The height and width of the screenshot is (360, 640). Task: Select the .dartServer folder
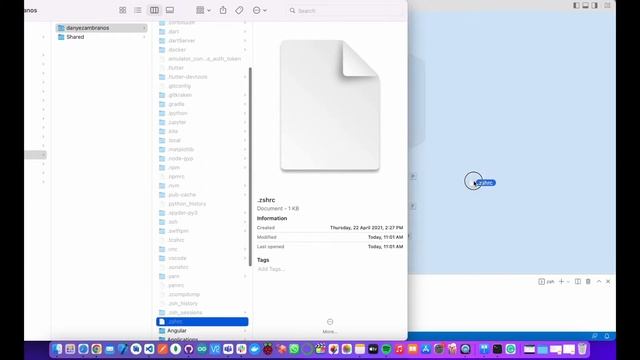pos(202,40)
